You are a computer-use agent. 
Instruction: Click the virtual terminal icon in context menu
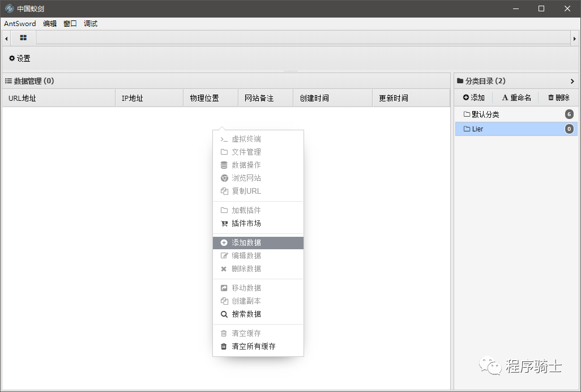point(224,139)
